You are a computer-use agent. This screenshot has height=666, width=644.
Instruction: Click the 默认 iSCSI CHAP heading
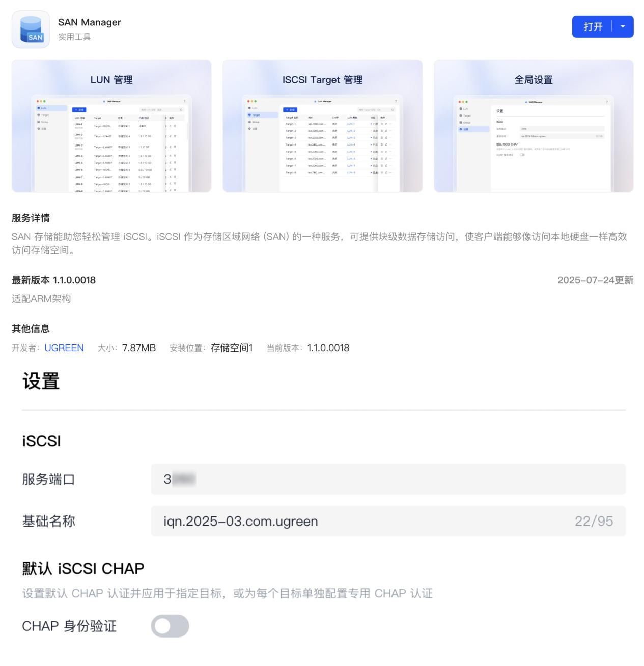point(83,568)
